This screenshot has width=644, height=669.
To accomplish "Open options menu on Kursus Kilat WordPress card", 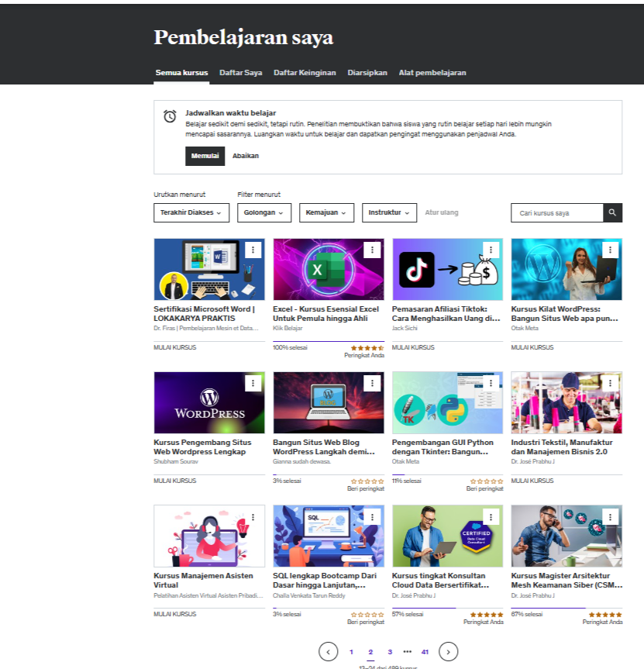I will tap(610, 250).
